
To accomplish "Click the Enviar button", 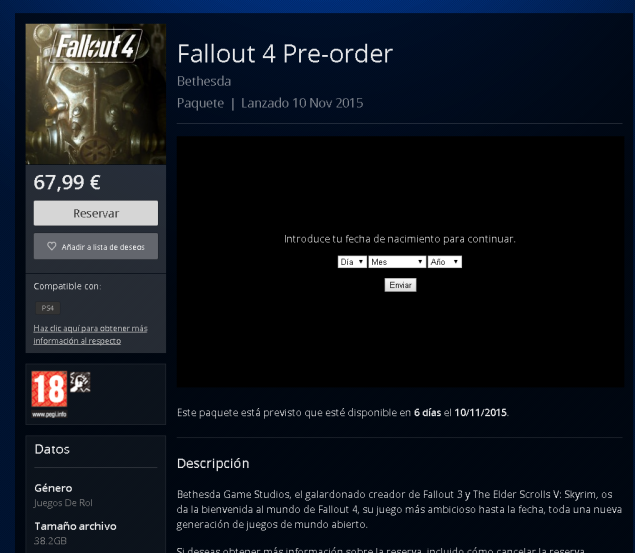I will click(400, 285).
